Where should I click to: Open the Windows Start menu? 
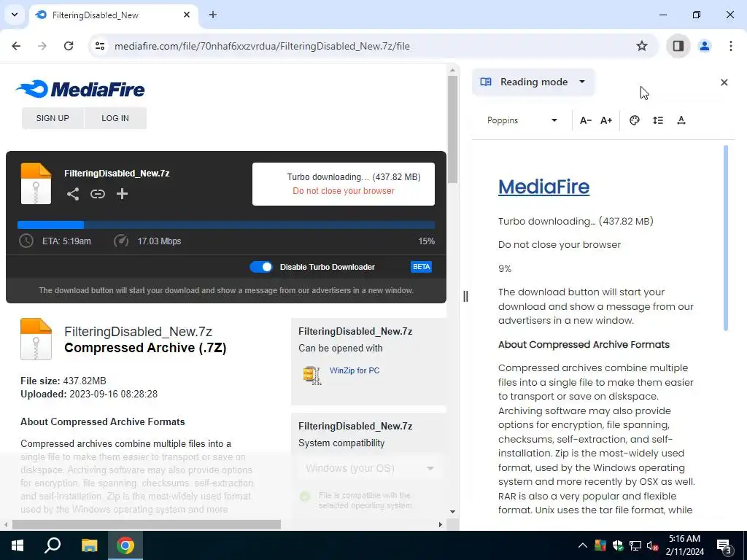coord(18,545)
